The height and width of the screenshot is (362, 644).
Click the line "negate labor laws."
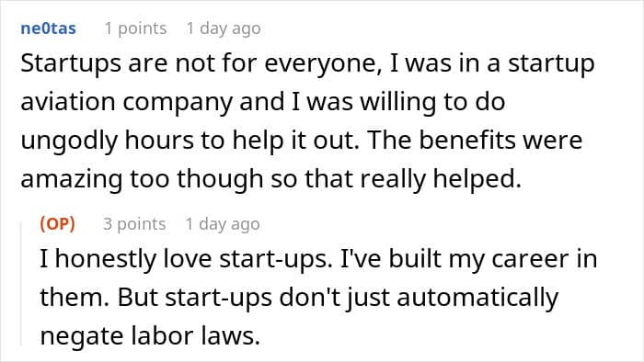coord(150,335)
